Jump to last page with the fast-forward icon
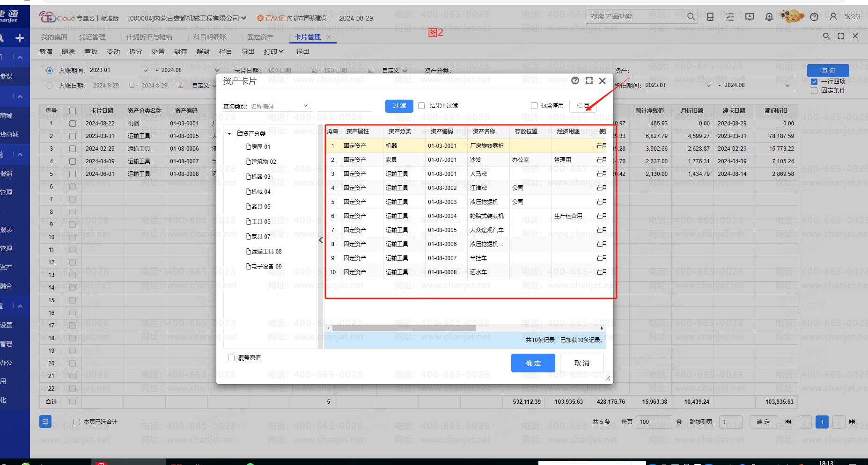This screenshot has width=868, height=465. (852, 421)
